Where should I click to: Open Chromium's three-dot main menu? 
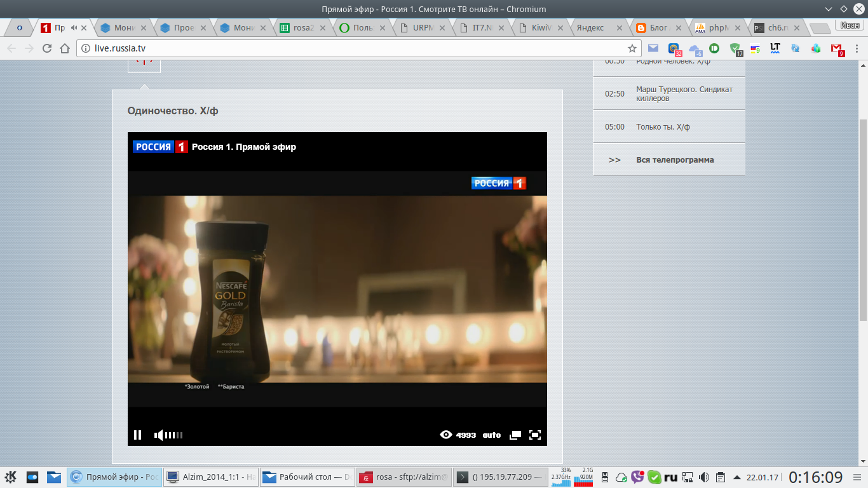(x=856, y=48)
